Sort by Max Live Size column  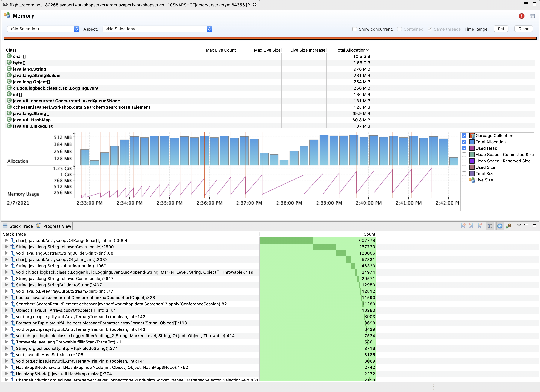pyautogui.click(x=259, y=50)
